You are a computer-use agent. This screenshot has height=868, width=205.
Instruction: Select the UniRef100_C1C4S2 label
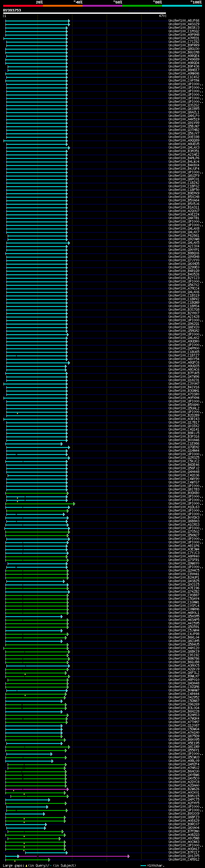tap(184, 77)
